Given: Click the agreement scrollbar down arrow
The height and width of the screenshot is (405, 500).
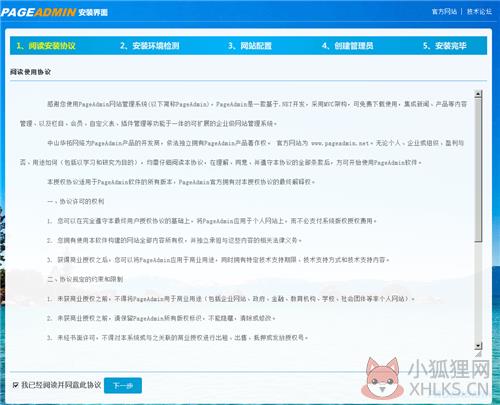Looking at the screenshot, I should (478, 346).
